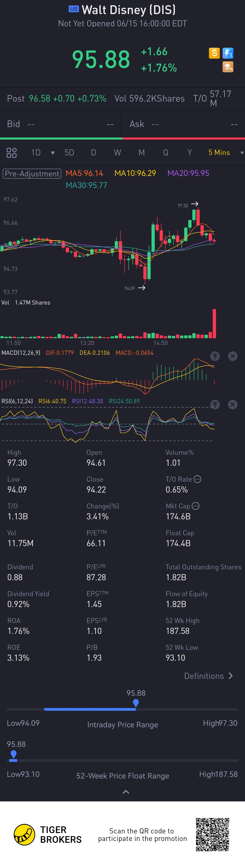Screen dimensions: 245x868
Task: Tap the ROE 3.13% value
Action: click(18, 658)
